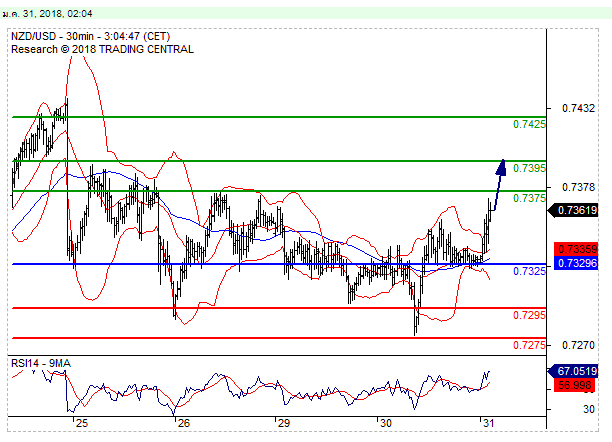This screenshot has height=442, width=612.
Task: Click the red price tag 0.73359
Action: (576, 249)
